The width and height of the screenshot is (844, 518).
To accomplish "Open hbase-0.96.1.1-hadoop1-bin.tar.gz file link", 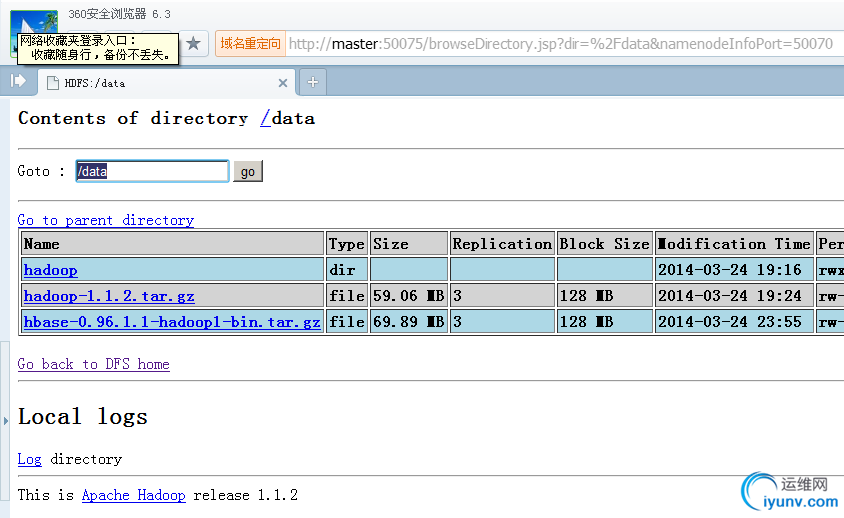I will (x=172, y=322).
